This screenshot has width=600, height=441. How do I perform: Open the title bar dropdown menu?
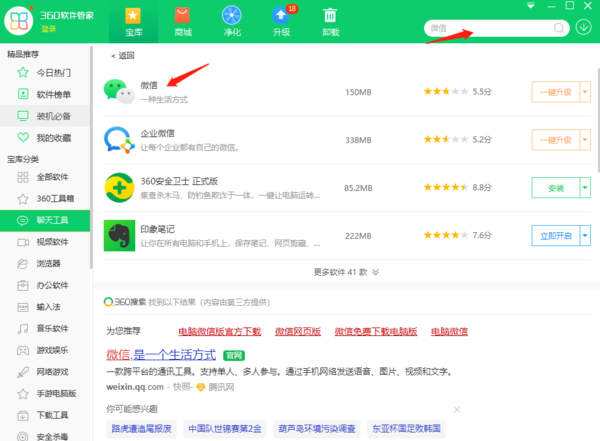pos(530,6)
